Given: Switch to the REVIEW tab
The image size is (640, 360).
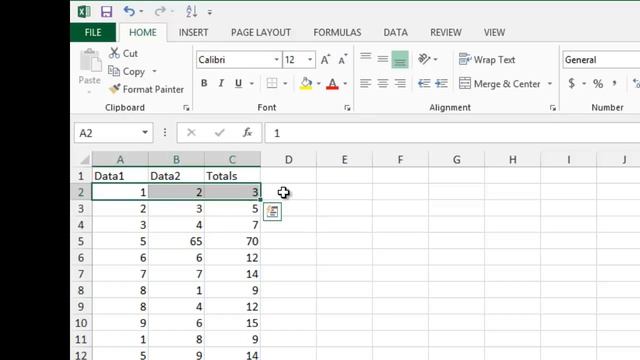Looking at the screenshot, I should (446, 33).
